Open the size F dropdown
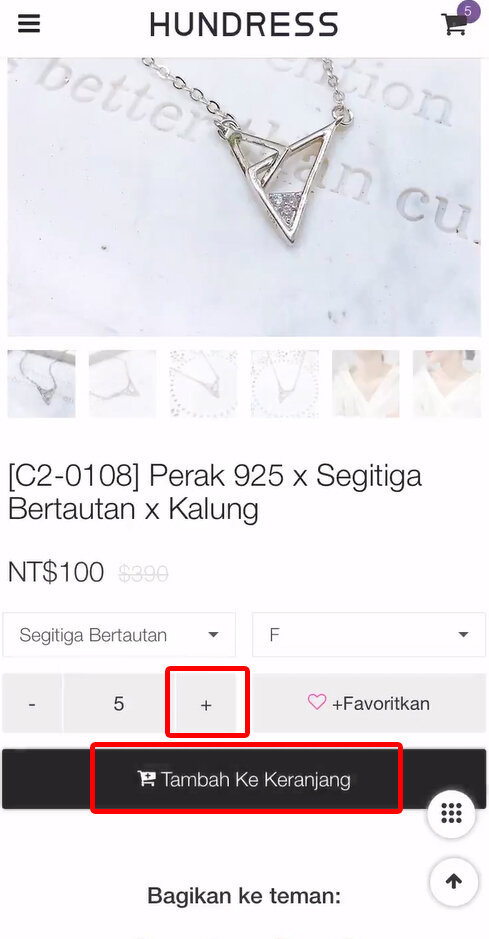489x939 pixels. (369, 635)
